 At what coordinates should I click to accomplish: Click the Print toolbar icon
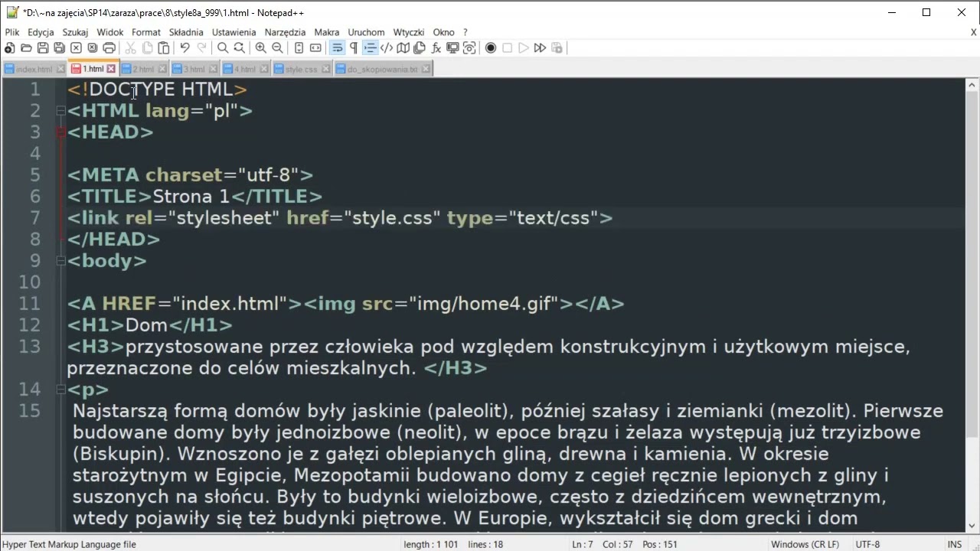click(109, 48)
